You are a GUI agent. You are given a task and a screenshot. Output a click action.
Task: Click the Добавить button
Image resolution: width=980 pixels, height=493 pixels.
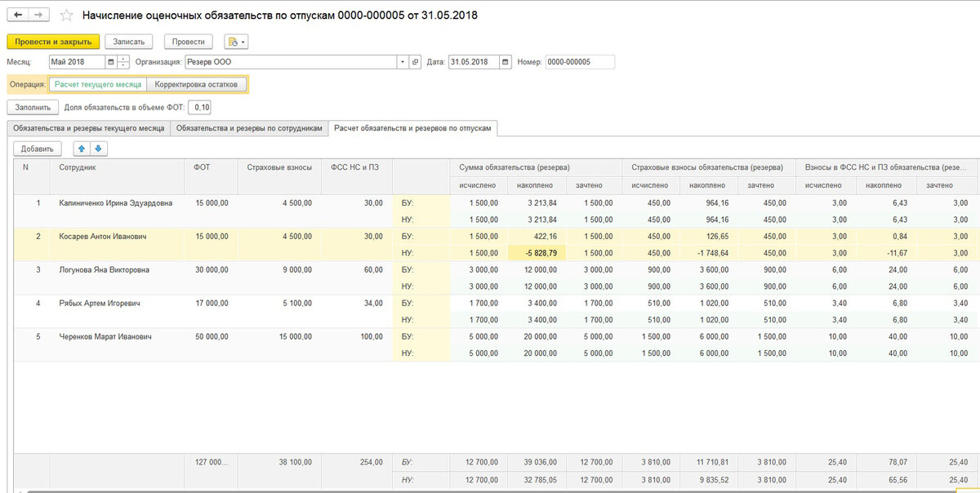pyautogui.click(x=38, y=149)
